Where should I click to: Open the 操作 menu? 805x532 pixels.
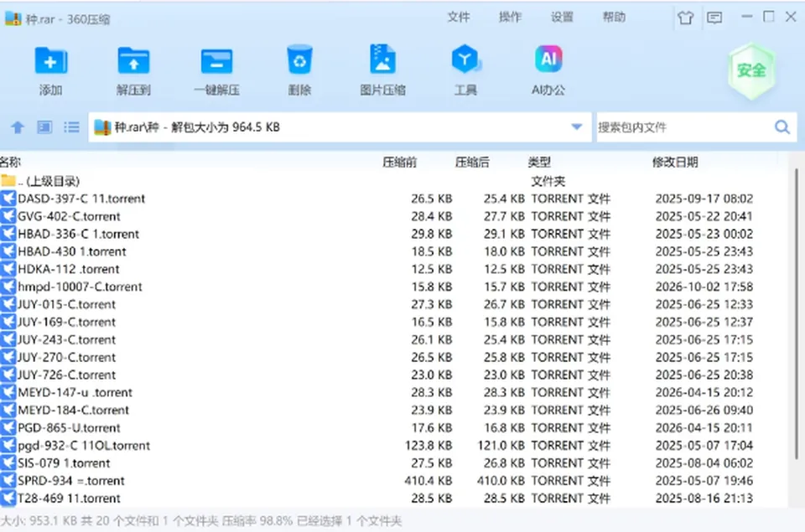click(x=511, y=17)
